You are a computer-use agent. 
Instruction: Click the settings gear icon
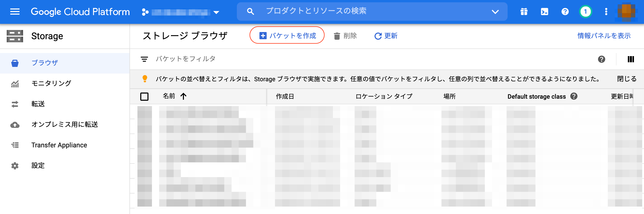[x=15, y=166]
